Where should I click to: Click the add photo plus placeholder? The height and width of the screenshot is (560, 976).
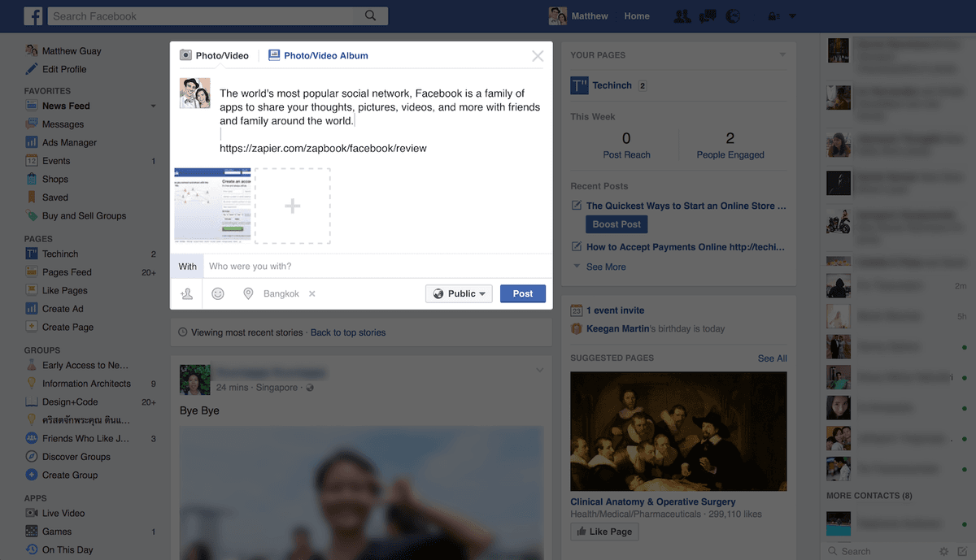point(293,206)
